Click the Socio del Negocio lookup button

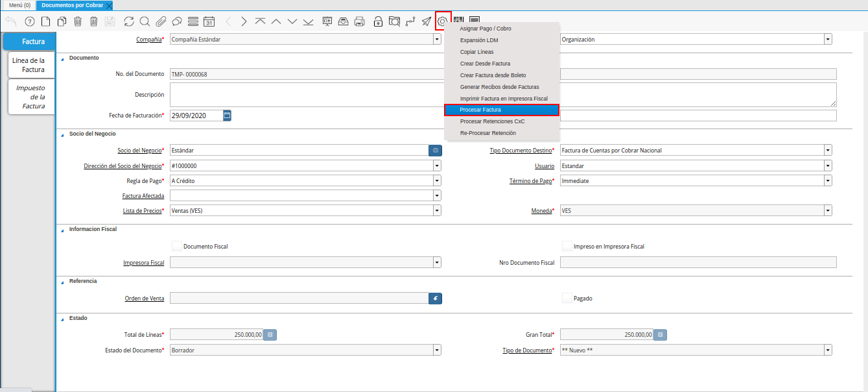[x=435, y=151]
